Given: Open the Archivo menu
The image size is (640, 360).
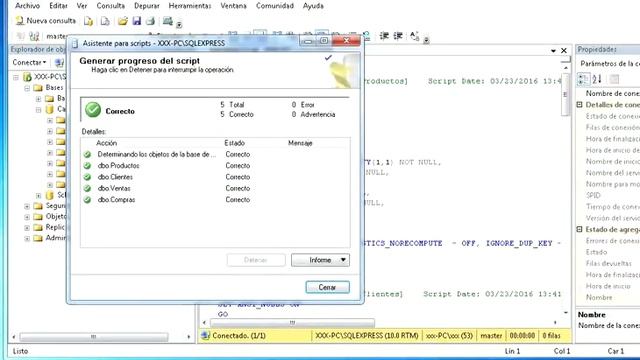Looking at the screenshot, I should (x=27, y=6).
